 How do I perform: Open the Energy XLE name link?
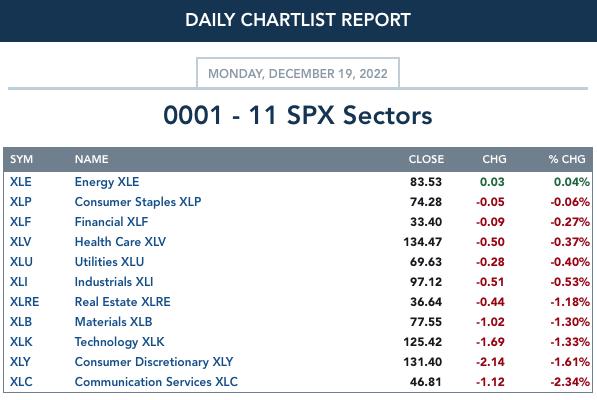pyautogui.click(x=107, y=182)
